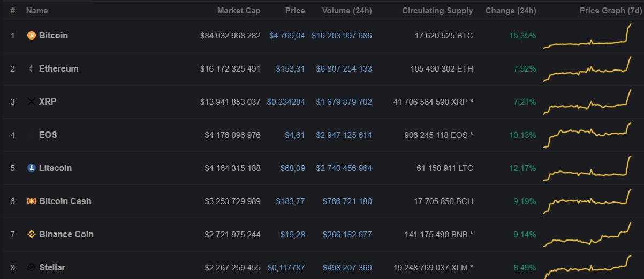
Task: Sort table by Name column header
Action: tap(37, 11)
